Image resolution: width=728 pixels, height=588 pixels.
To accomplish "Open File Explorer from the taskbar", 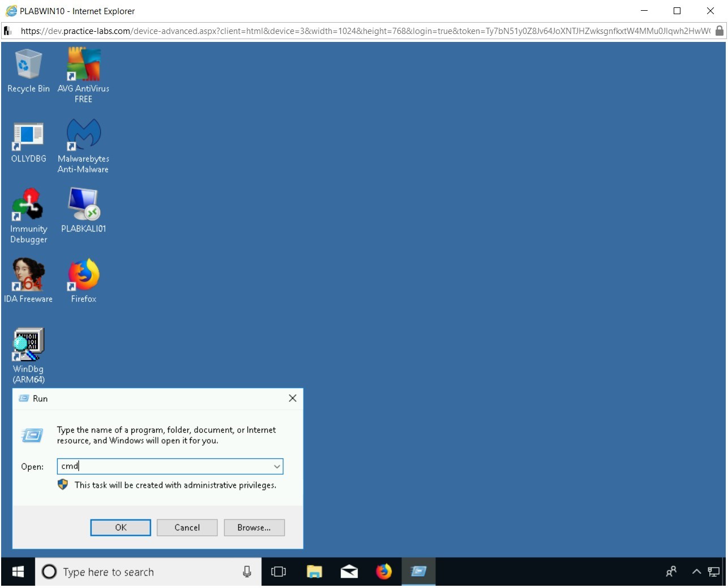I will click(315, 572).
